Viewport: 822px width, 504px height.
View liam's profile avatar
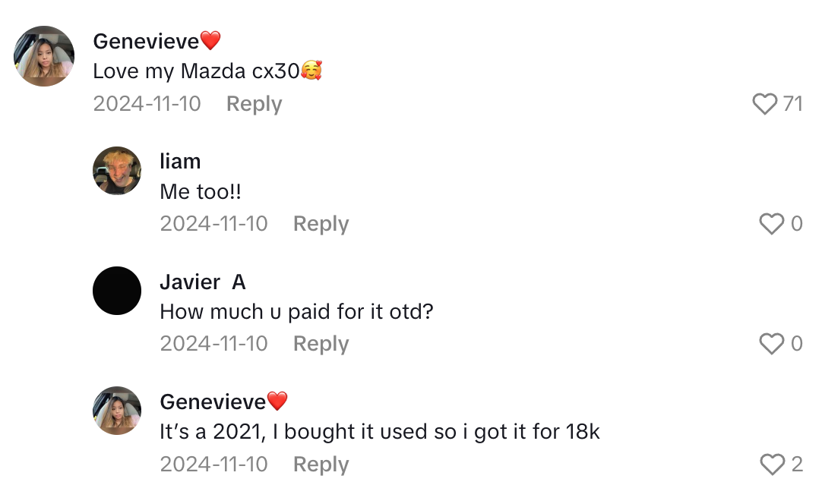tap(117, 171)
